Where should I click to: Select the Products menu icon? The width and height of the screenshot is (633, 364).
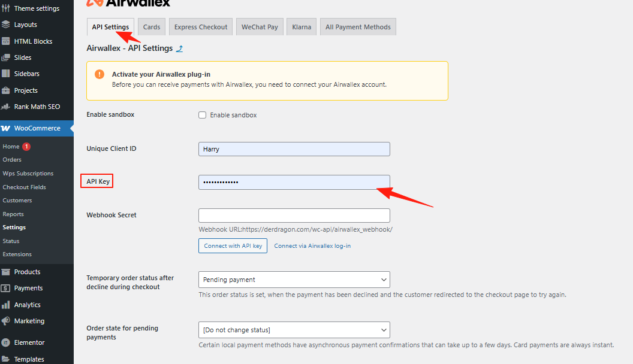(x=7, y=271)
